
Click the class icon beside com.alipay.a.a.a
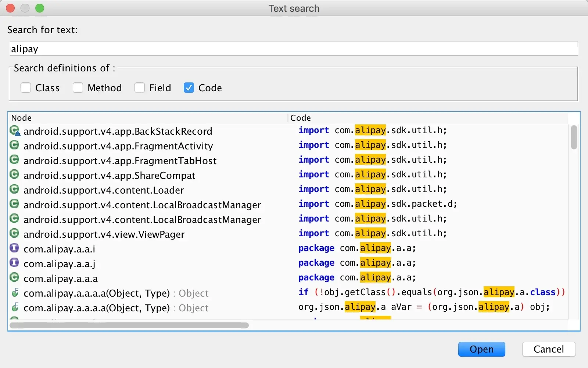(14, 278)
